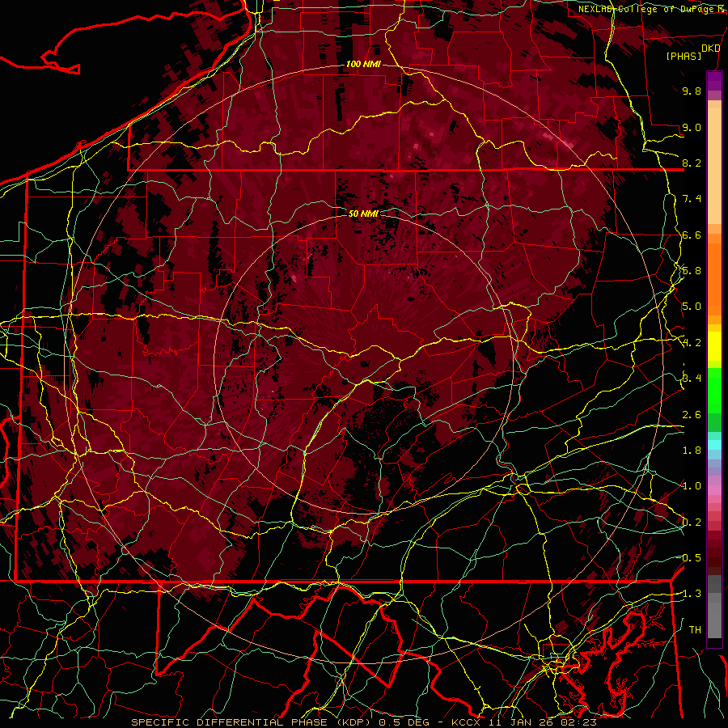Click the SPECIFIC DIFFERENTIAL PHASE (KDP) caption

point(253,722)
